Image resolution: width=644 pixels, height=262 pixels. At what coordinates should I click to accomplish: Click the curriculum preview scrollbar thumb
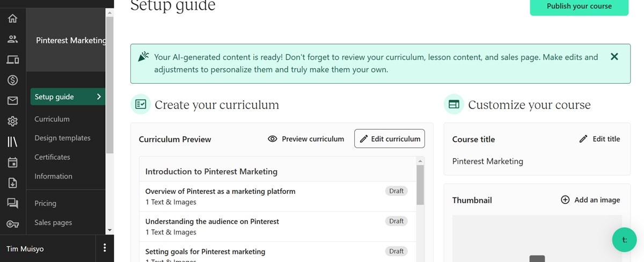pos(420,185)
